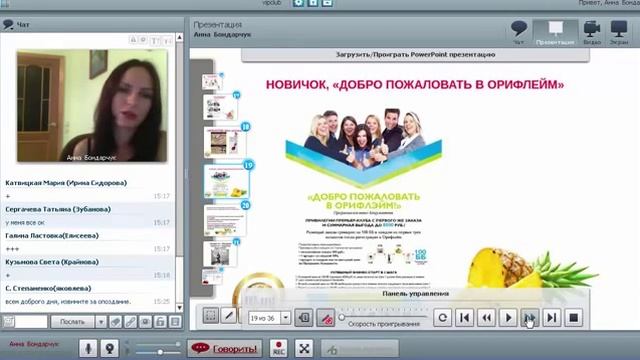The image size is (640, 360).
Task: Click the Панель управления title
Action: (416, 293)
